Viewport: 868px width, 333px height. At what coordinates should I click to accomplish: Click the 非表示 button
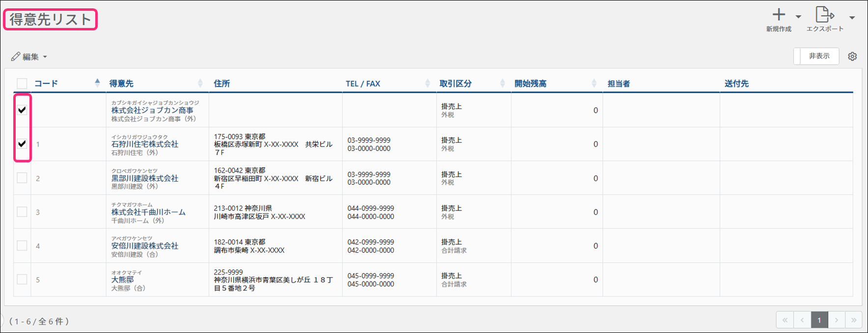[819, 56]
